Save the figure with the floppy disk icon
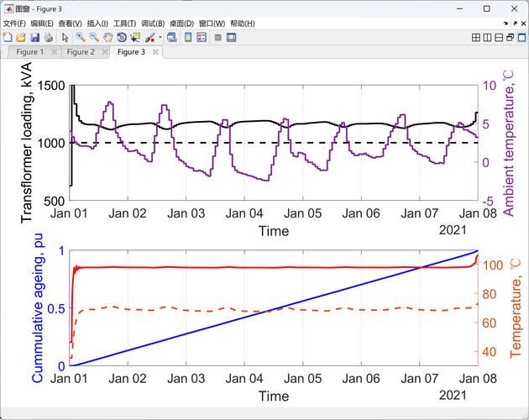Viewport: 529px width, 420px height. [34, 38]
